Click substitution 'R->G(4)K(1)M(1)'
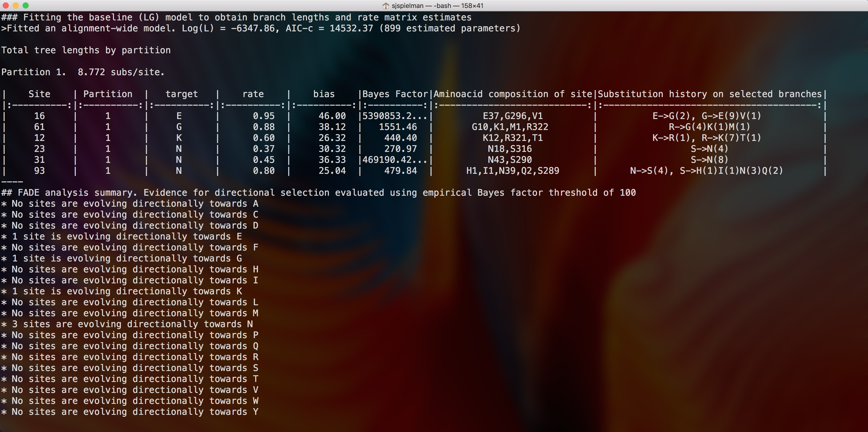868x432 pixels. [x=710, y=127]
